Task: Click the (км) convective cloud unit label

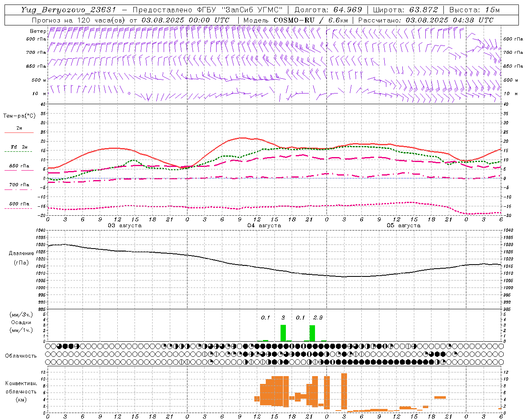Action: [21, 400]
